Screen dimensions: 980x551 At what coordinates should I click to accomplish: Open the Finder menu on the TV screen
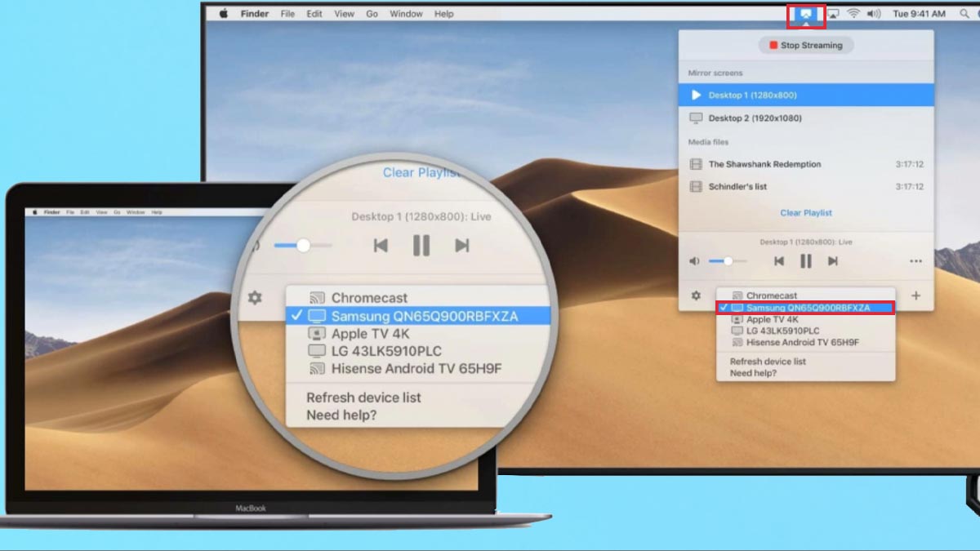click(255, 14)
